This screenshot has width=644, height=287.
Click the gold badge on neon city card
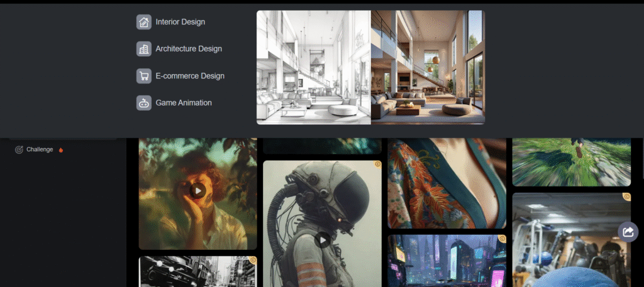(x=502, y=239)
